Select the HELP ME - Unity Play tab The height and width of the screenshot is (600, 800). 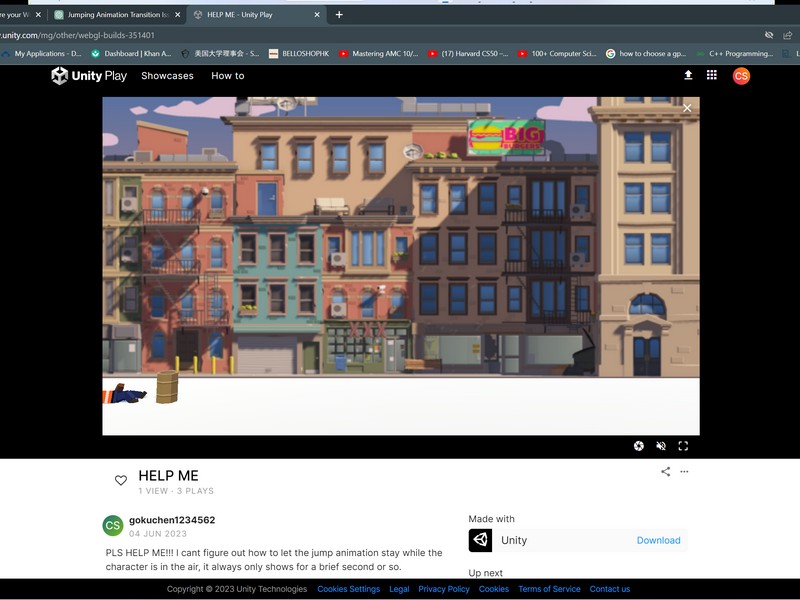[x=257, y=15]
